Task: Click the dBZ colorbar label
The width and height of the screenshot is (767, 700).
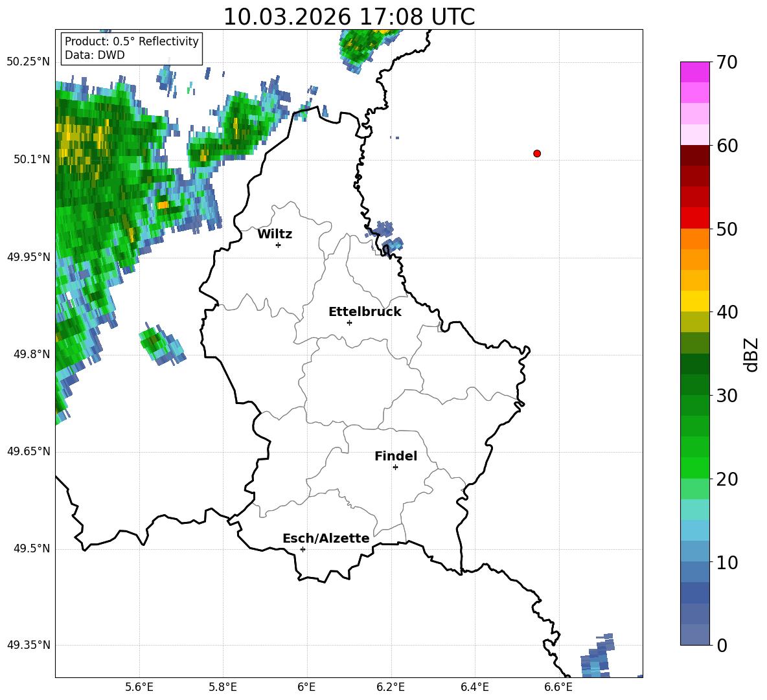Action: (x=751, y=354)
